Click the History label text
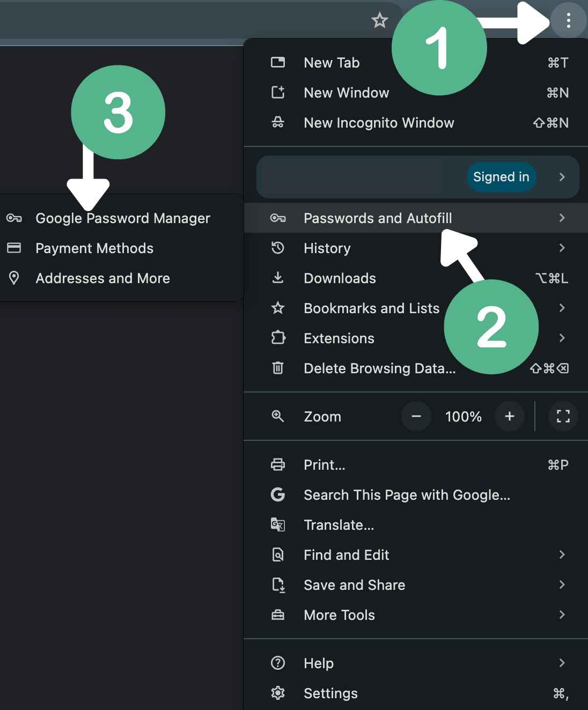This screenshot has width=588, height=710. click(327, 248)
